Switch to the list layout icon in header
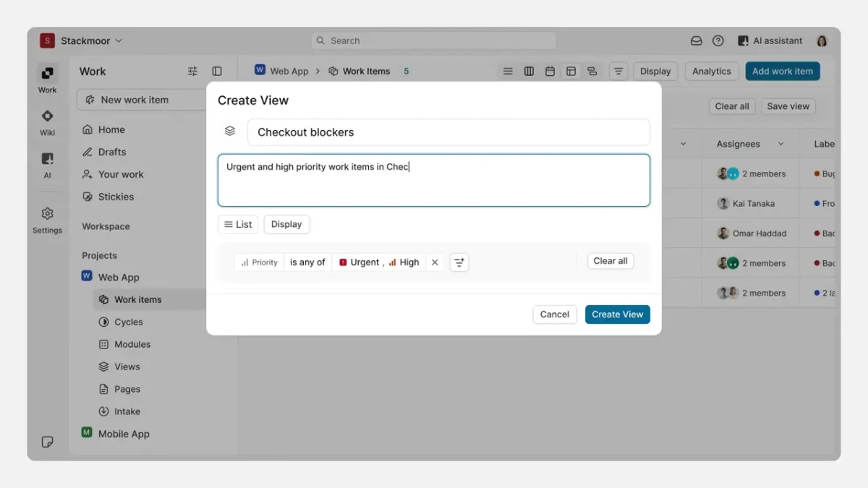 click(x=508, y=72)
